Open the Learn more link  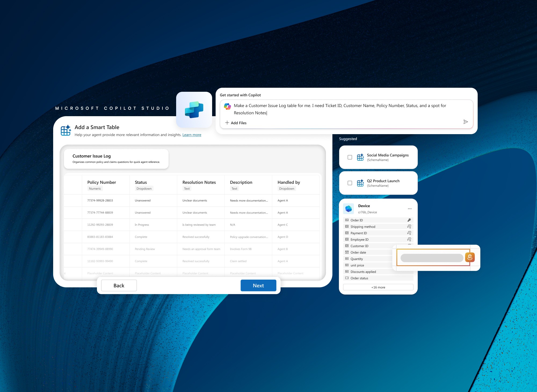pos(192,135)
